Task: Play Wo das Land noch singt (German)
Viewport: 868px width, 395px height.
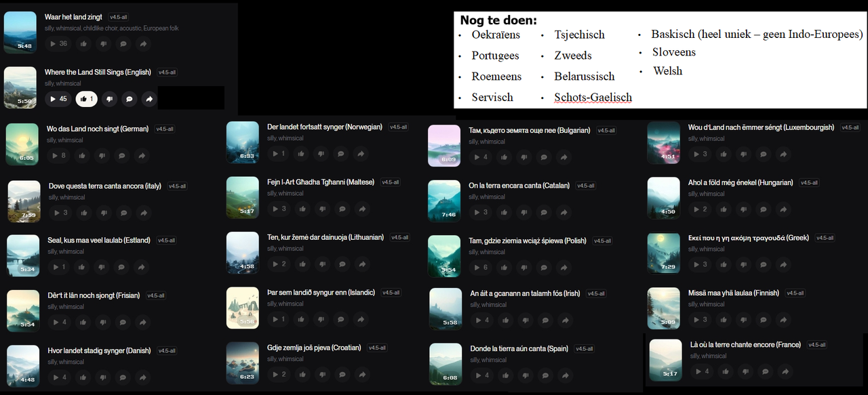Action: pyautogui.click(x=58, y=155)
